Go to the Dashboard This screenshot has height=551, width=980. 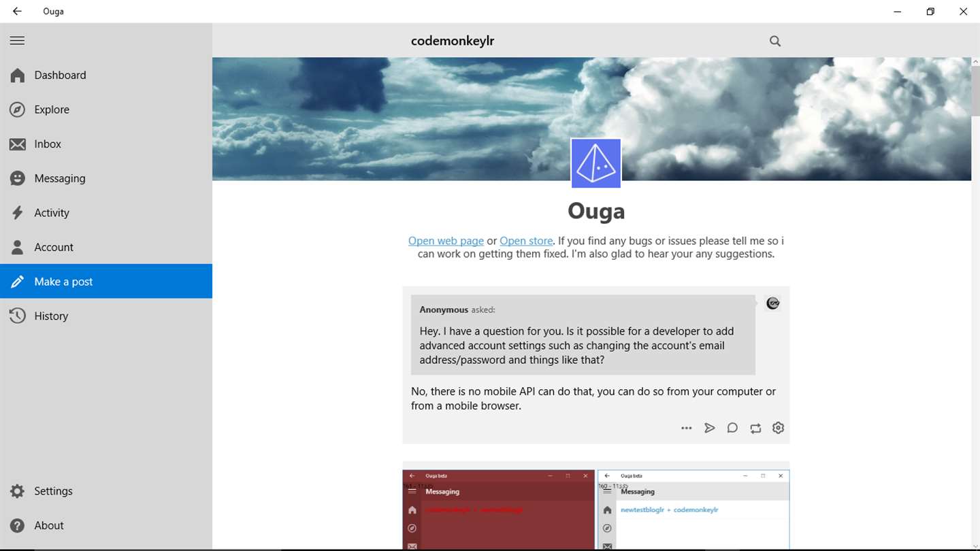point(106,75)
